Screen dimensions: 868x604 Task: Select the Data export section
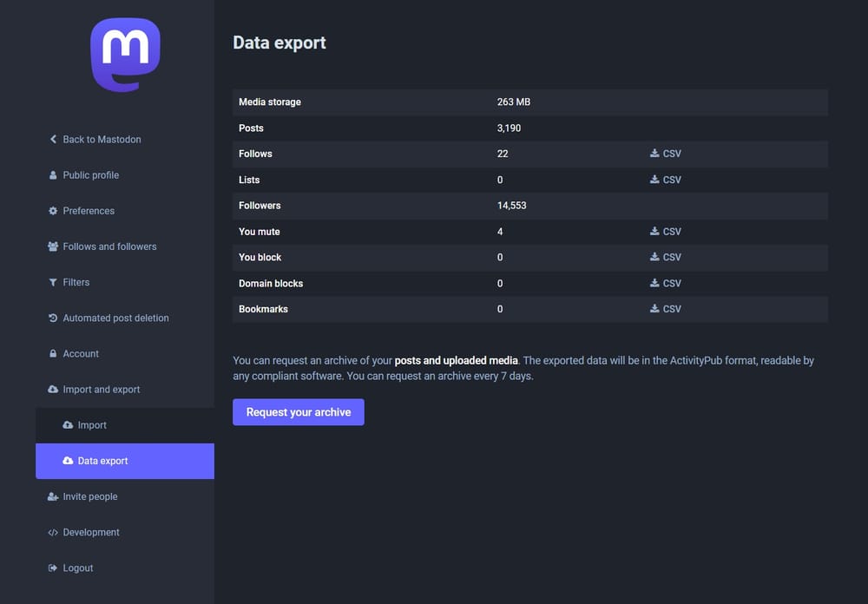pos(95,461)
